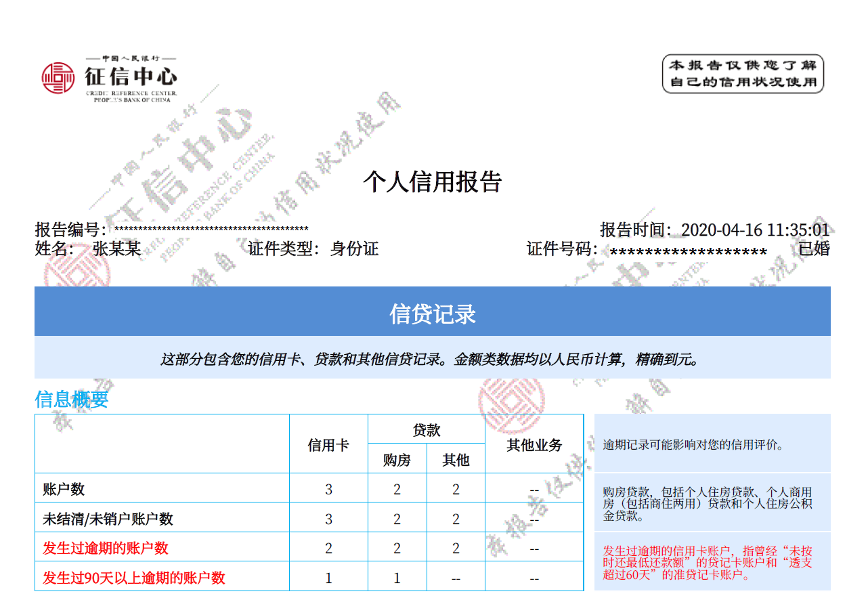Click the 未结清/未销户账户数 row label
This screenshot has height=600, width=868.
(x=108, y=519)
